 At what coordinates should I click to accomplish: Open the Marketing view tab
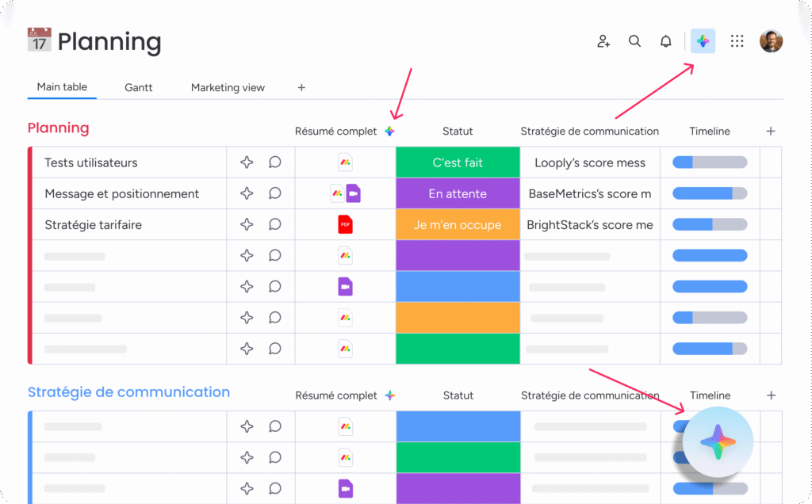click(x=228, y=87)
